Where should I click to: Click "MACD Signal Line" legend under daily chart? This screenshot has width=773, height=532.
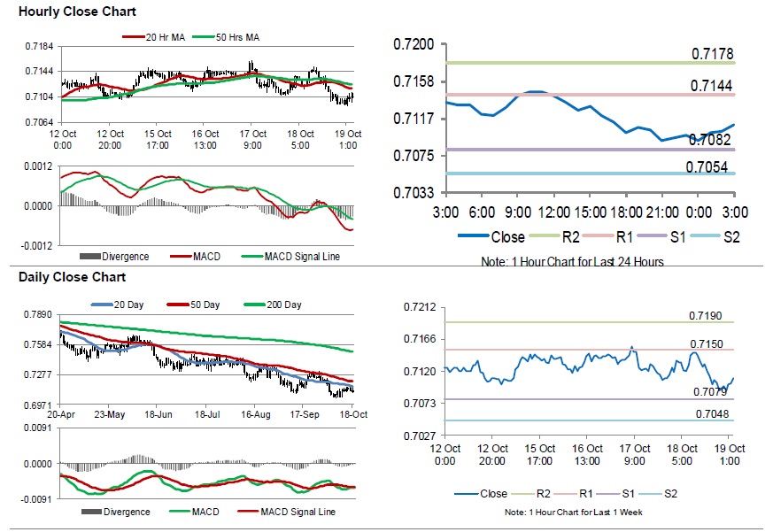tap(286, 512)
